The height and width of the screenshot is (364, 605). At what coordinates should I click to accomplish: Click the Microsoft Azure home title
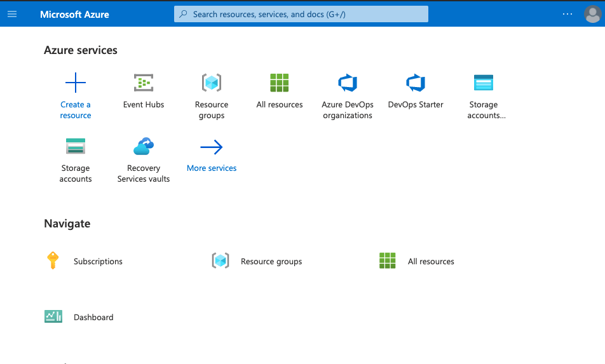(74, 14)
